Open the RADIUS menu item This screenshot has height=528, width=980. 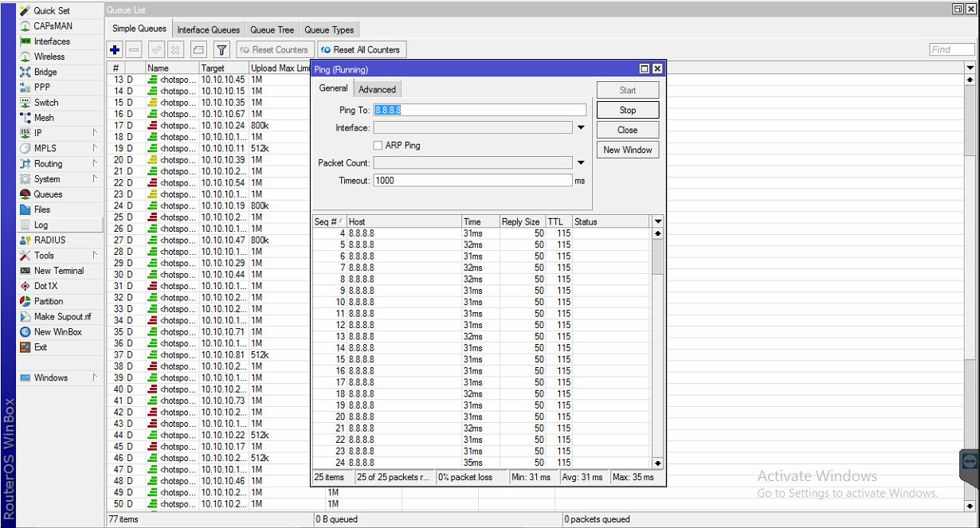click(x=49, y=240)
